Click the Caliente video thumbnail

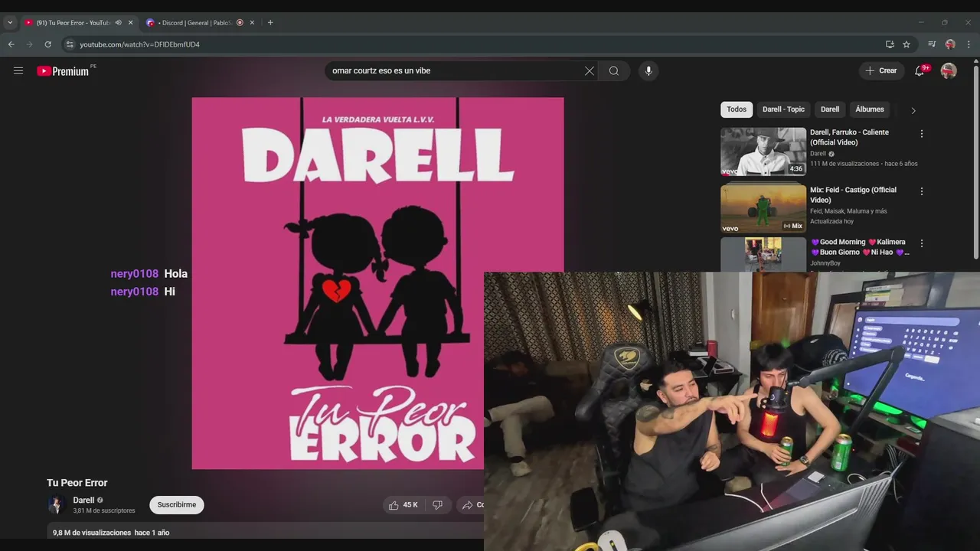point(763,152)
